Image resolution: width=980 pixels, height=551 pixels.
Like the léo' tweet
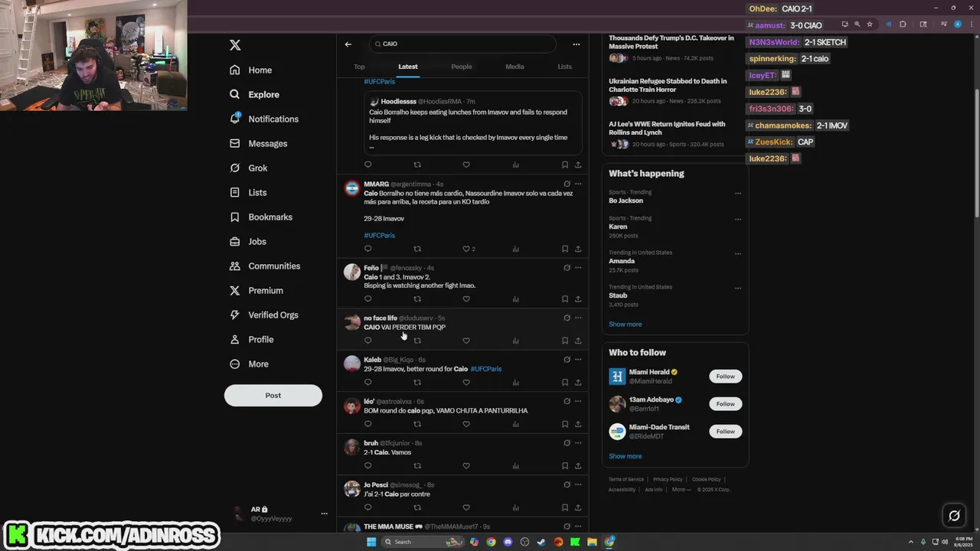click(x=466, y=424)
